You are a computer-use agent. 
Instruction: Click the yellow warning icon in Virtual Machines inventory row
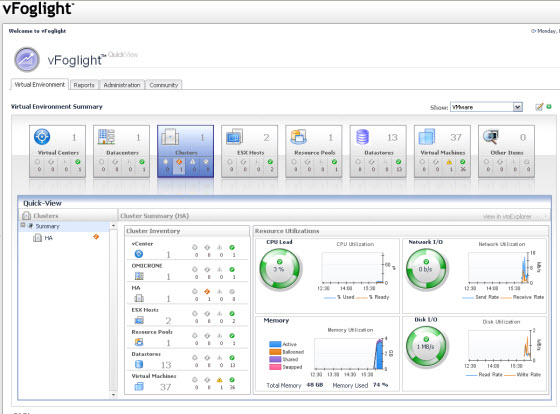point(220,380)
